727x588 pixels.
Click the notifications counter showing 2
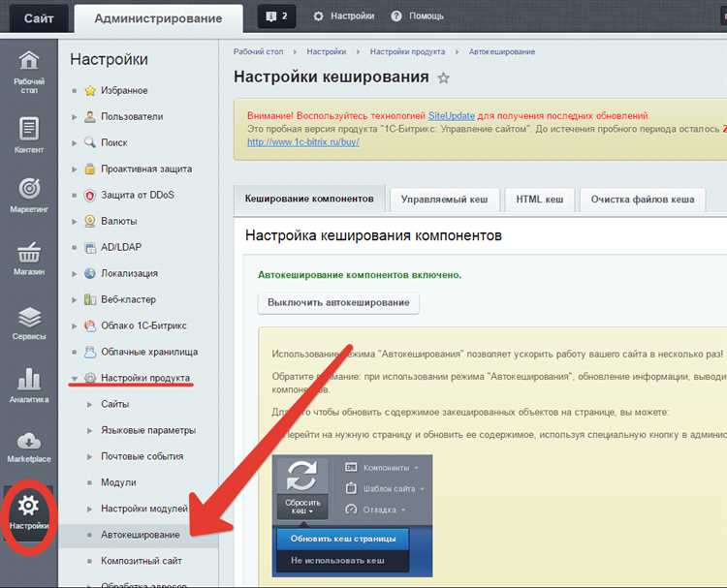[x=276, y=16]
